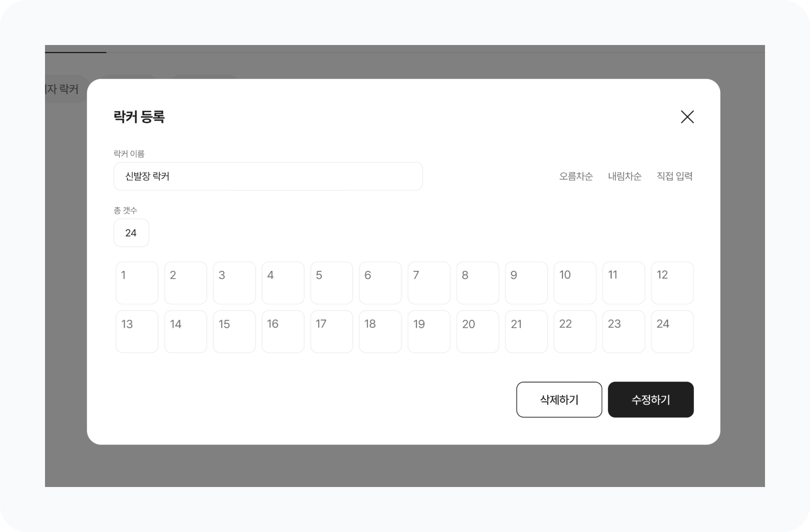Select locker cell number 24
The image size is (810, 532).
(x=672, y=332)
